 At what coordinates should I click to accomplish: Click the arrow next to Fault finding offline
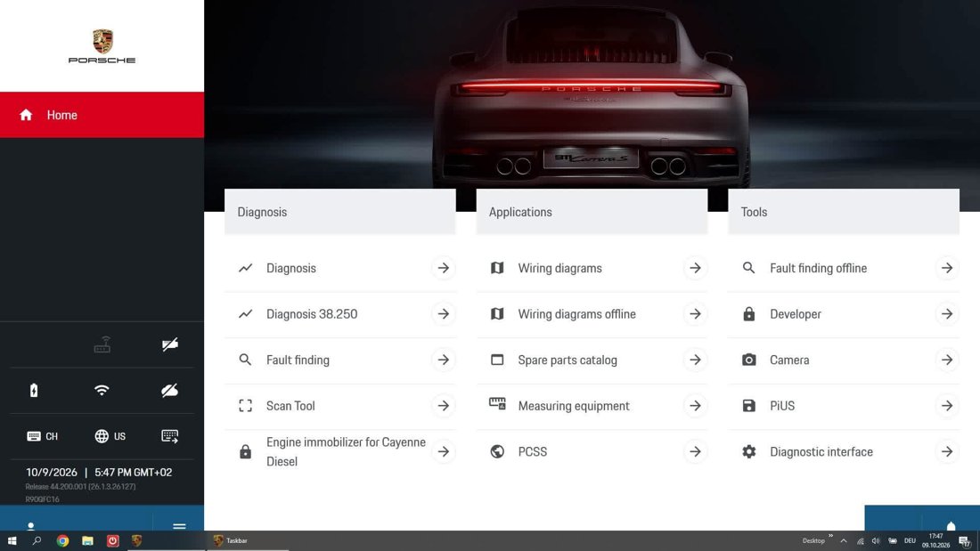tap(947, 268)
